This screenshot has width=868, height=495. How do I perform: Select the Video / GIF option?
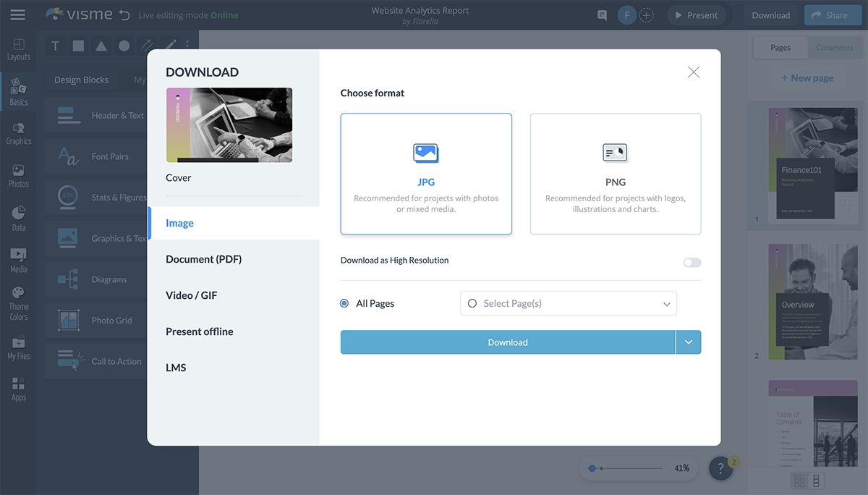coord(191,295)
